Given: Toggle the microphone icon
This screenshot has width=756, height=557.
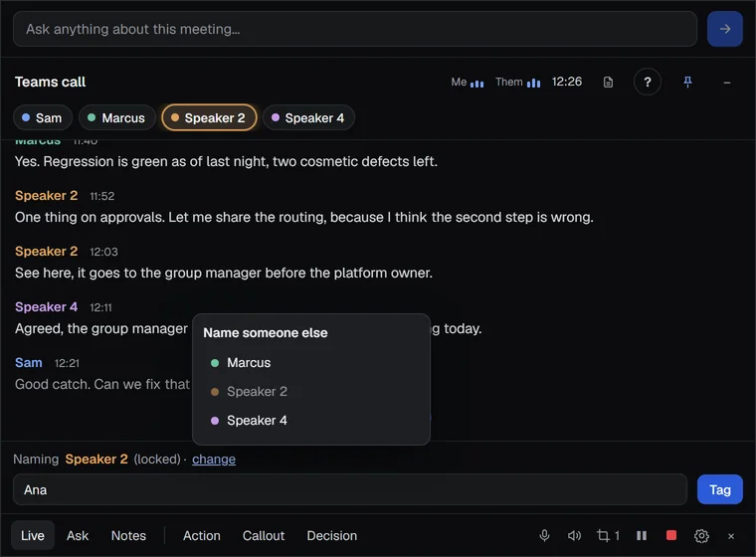Looking at the screenshot, I should tap(544, 536).
